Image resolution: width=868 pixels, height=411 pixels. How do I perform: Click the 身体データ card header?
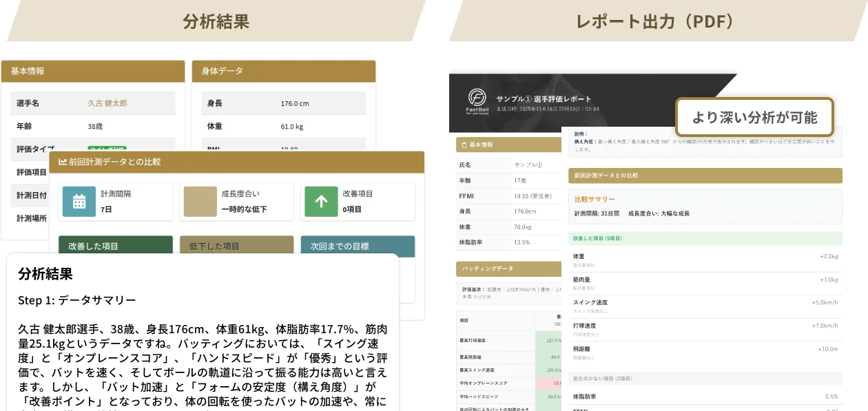point(284,71)
